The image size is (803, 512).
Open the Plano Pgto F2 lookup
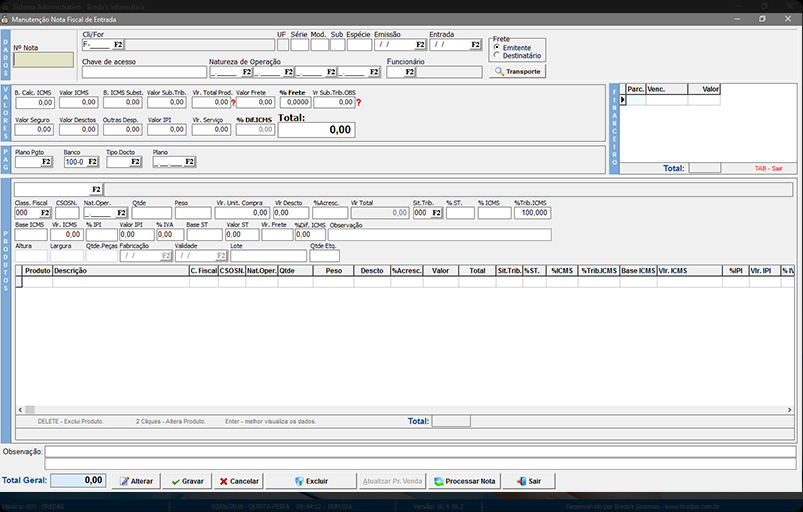tap(46, 162)
